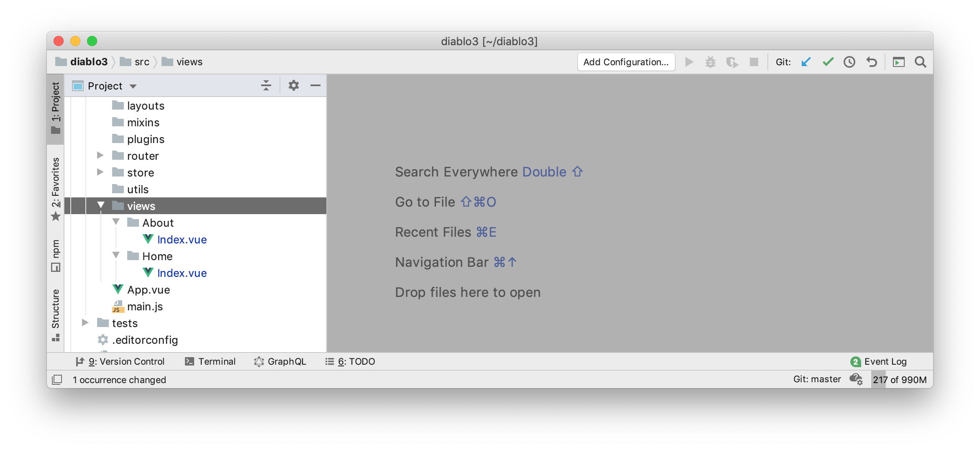
Task: Click src breadcrumb in navigation bar
Action: pos(135,62)
